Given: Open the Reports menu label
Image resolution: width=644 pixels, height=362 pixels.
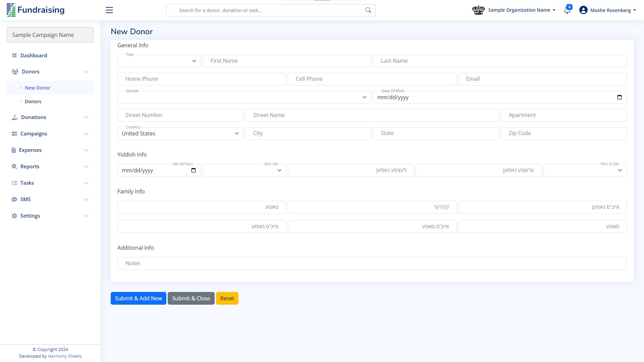Looking at the screenshot, I should pyautogui.click(x=30, y=167).
